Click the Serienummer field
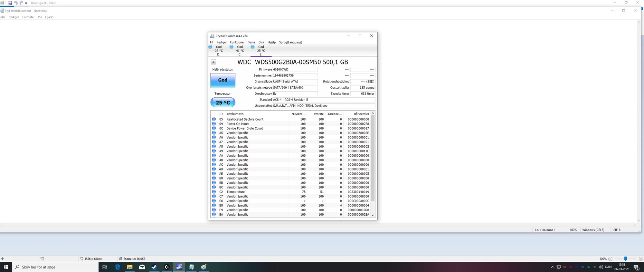 295,75
